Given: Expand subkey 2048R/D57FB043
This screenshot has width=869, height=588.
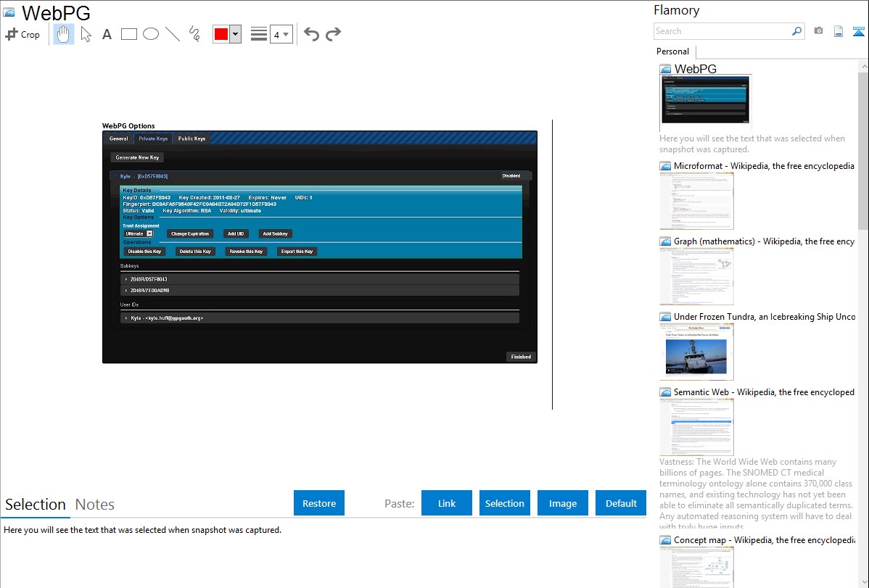Looking at the screenshot, I should point(320,279).
